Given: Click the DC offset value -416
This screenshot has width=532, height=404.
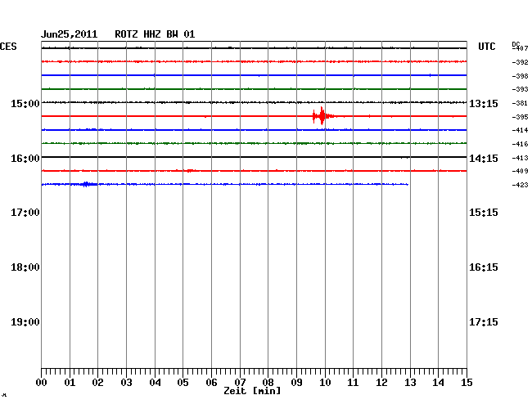Looking at the screenshot, I should pyautogui.click(x=520, y=144).
